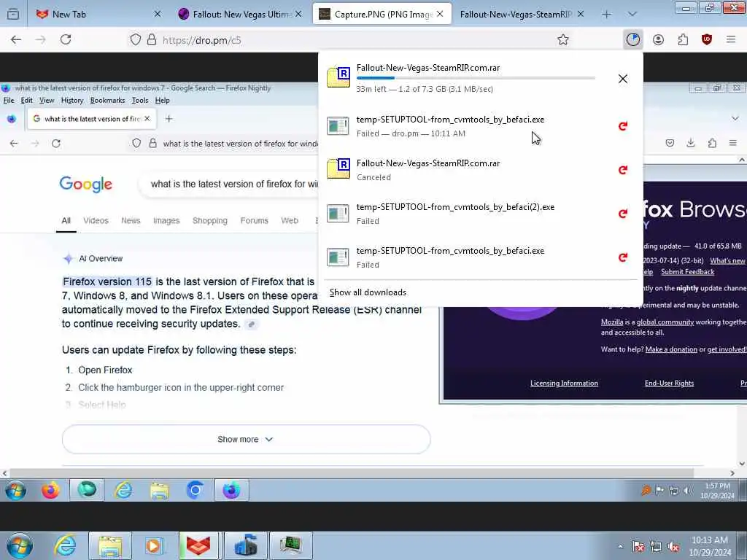
Task: Switch to the New Tab tab
Action: click(x=98, y=15)
